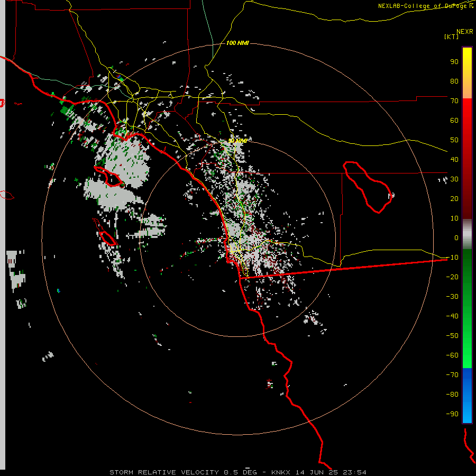The height and width of the screenshot is (476, 476).
Task: Select the 10 value on the velocity scale
Action: (454, 218)
